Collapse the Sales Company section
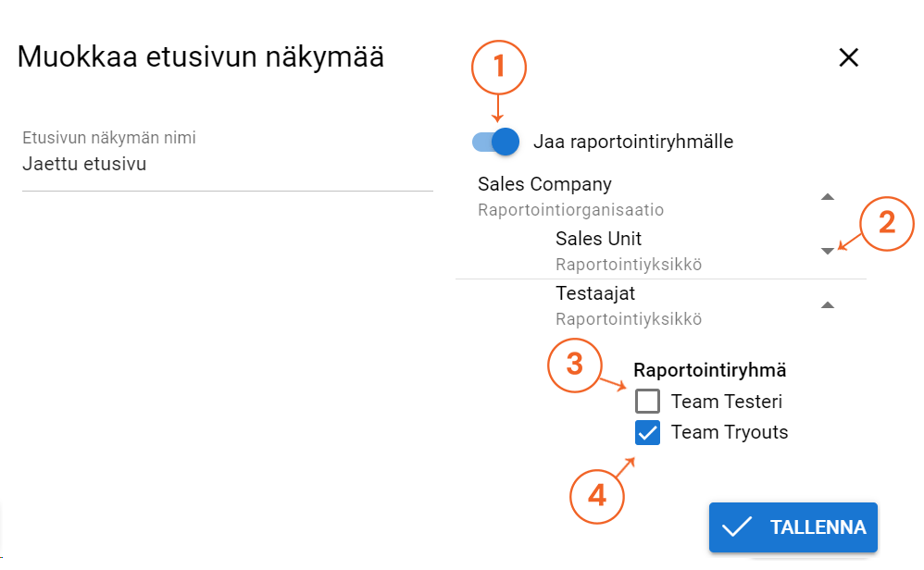 coord(827,196)
